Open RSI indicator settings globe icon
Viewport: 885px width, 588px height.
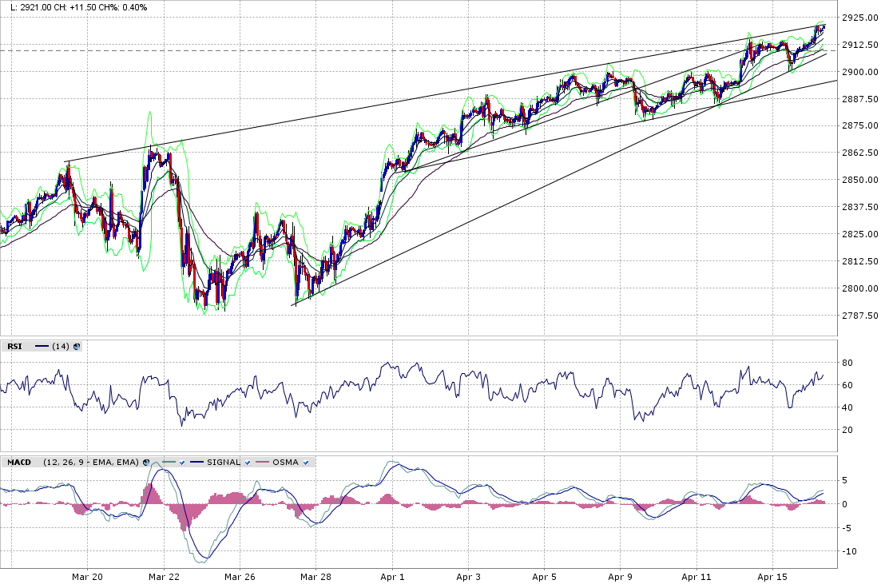(77, 346)
